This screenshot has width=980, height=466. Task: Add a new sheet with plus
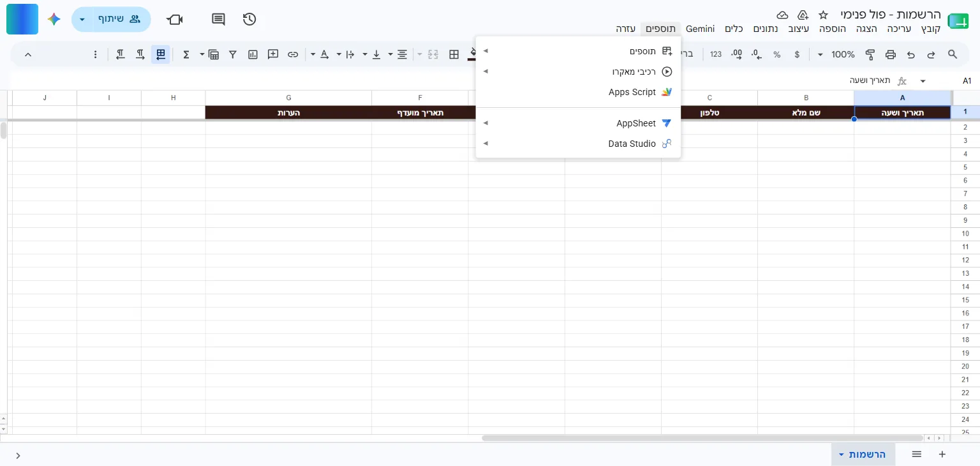coord(942,455)
